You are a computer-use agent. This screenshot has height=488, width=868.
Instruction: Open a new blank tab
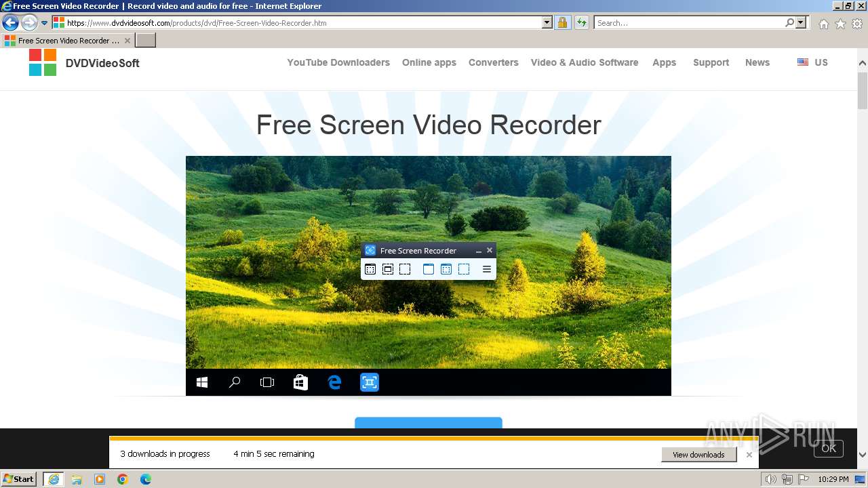tap(146, 41)
